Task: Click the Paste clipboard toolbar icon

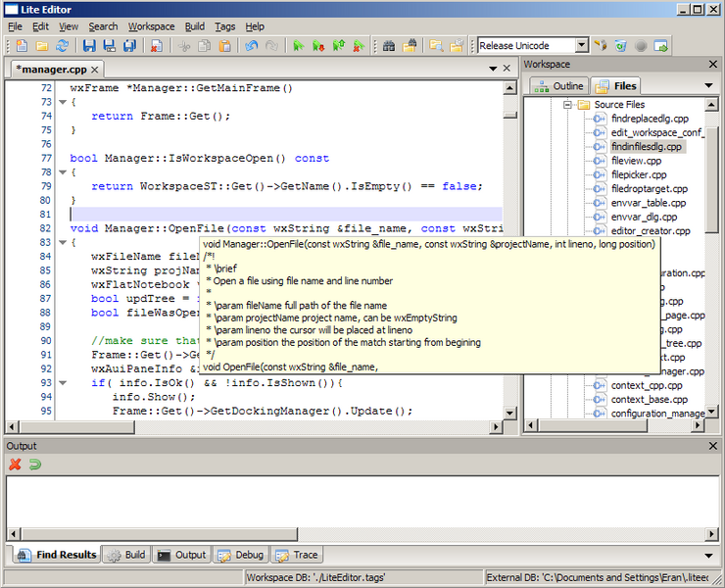Action: 225,46
